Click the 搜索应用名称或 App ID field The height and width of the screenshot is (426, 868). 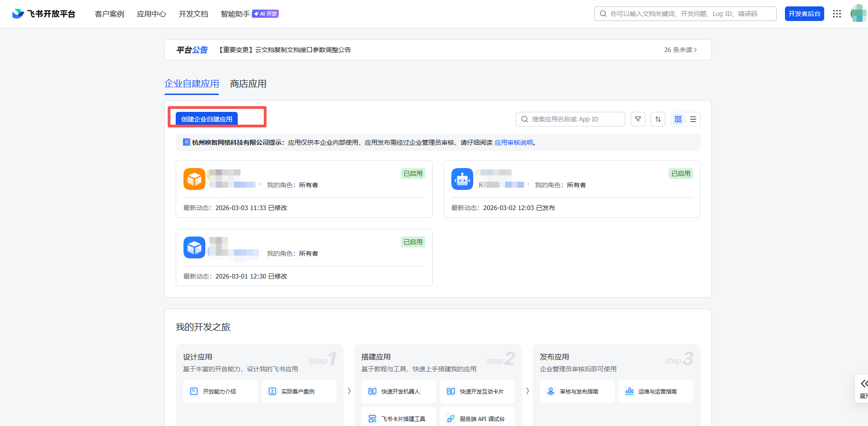(570, 119)
